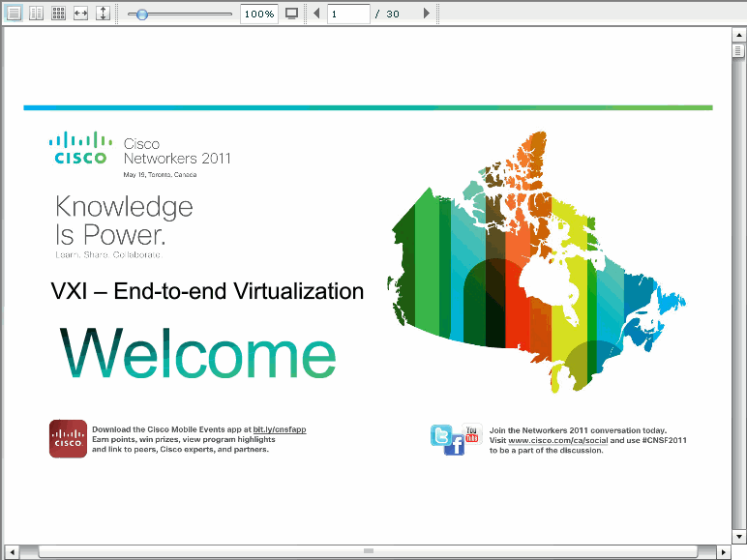Click 'Knowledge Is Power.' text

click(124, 221)
